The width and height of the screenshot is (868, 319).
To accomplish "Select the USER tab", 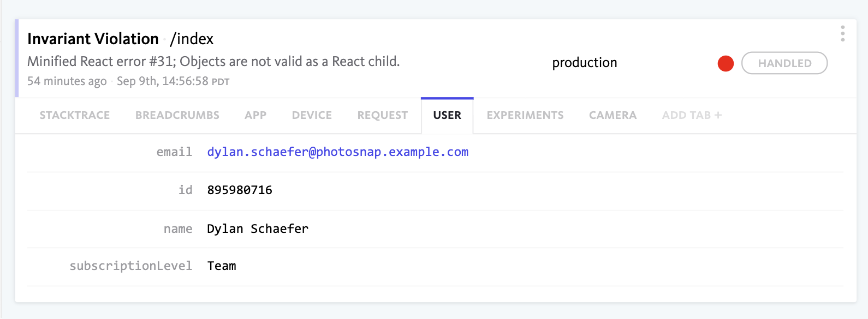I will click(x=447, y=115).
